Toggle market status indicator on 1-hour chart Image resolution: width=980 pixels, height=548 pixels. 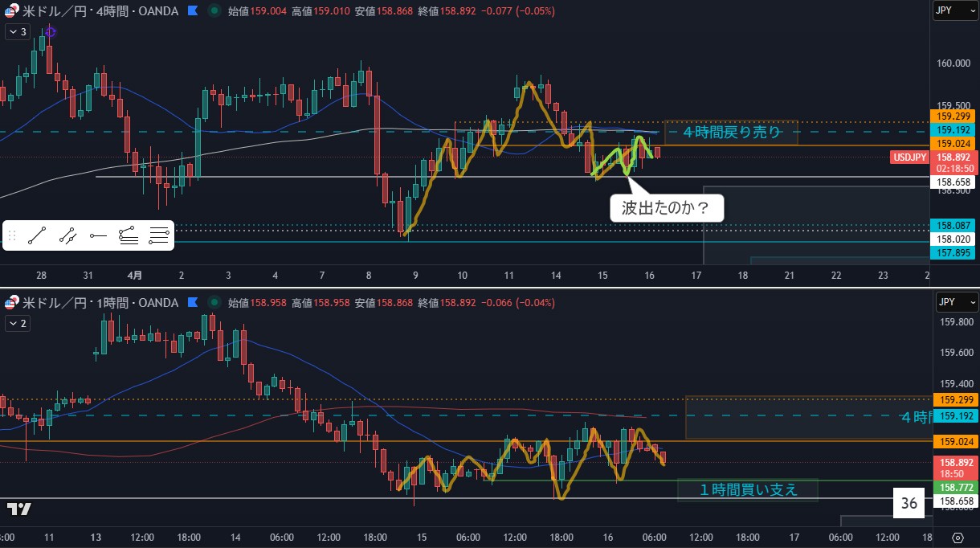(214, 303)
